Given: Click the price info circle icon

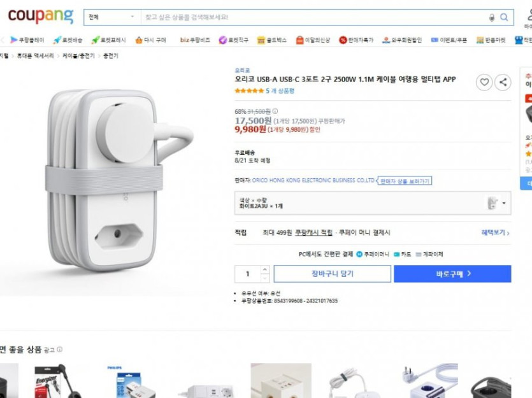Looking at the screenshot, I should point(275,111).
